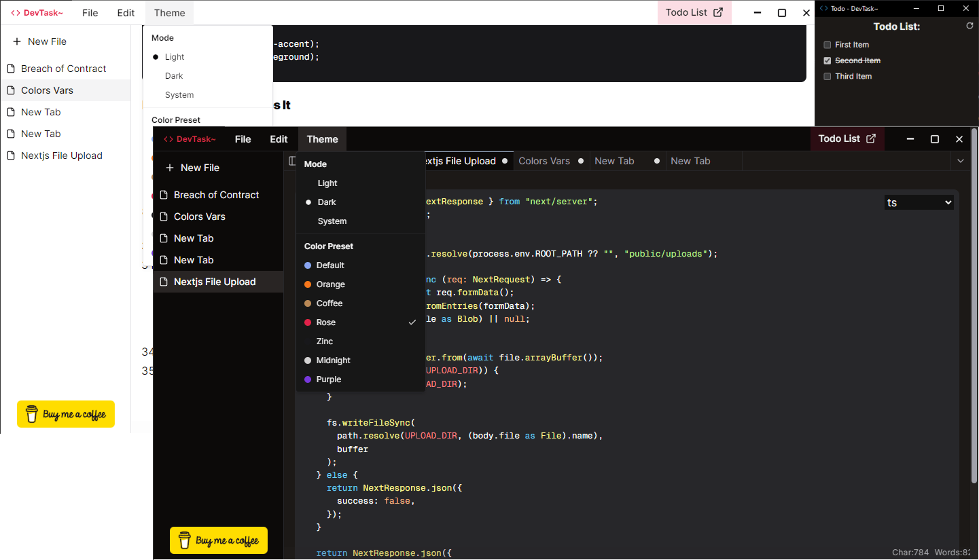Toggle the sidebar panel icon in the dark window
Viewport: 979px width, 560px height.
[292, 161]
